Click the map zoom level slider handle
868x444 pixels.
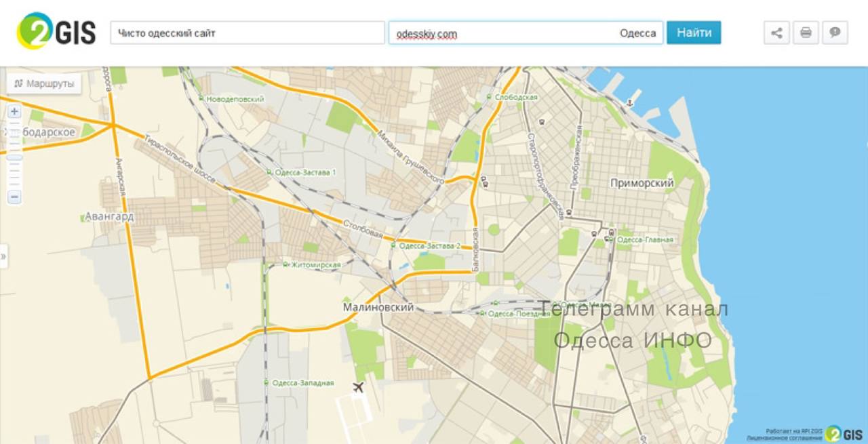tap(14, 157)
